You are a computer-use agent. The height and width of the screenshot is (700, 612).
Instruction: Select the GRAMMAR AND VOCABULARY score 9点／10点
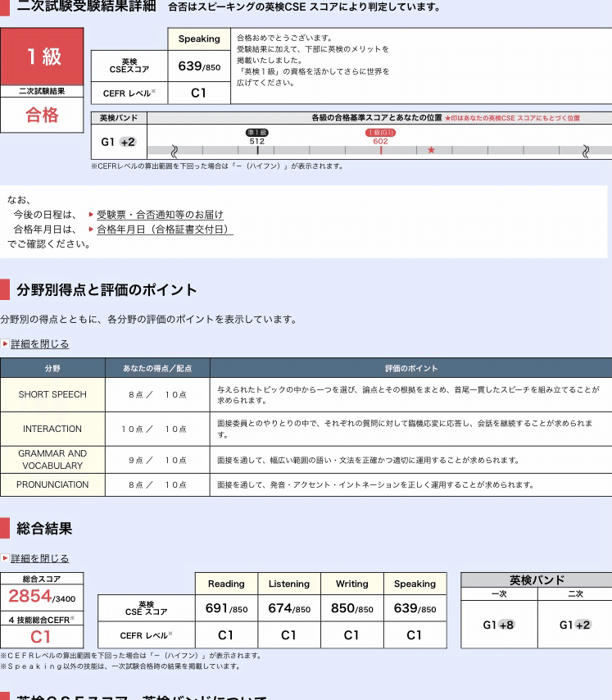click(x=157, y=461)
